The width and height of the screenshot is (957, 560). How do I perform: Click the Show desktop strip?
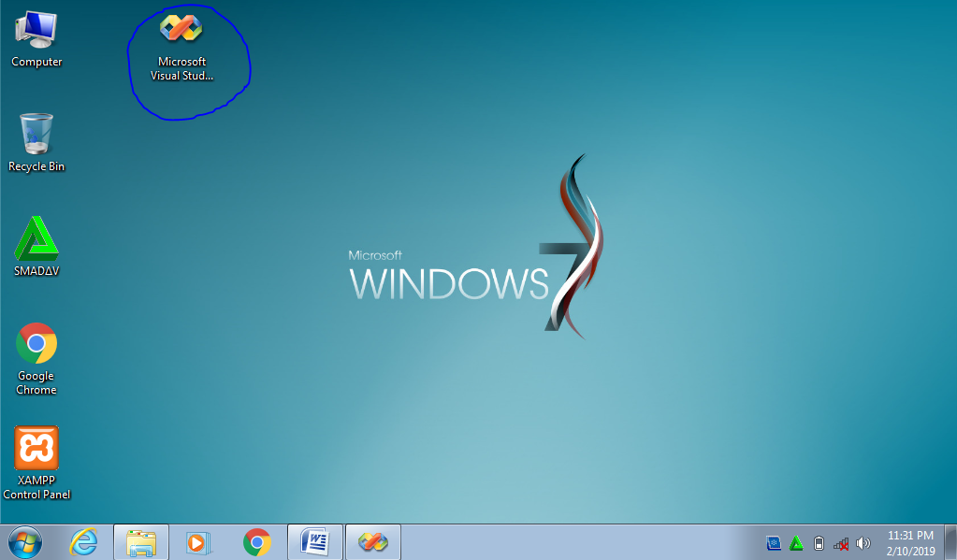(950, 542)
